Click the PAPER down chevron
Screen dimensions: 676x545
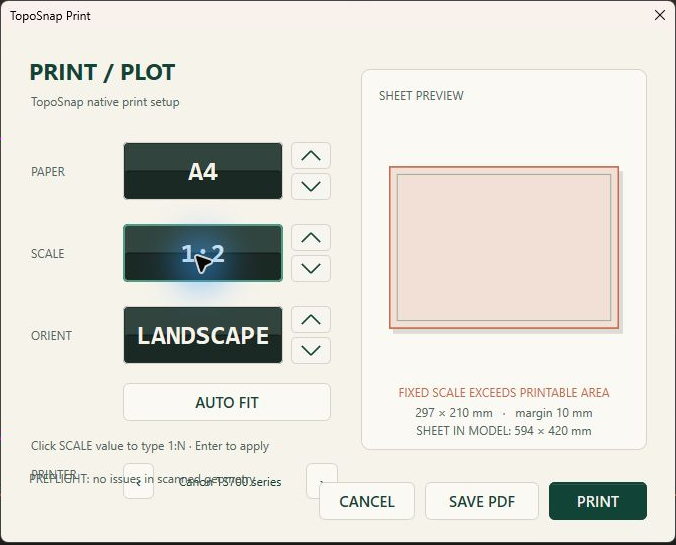311,186
